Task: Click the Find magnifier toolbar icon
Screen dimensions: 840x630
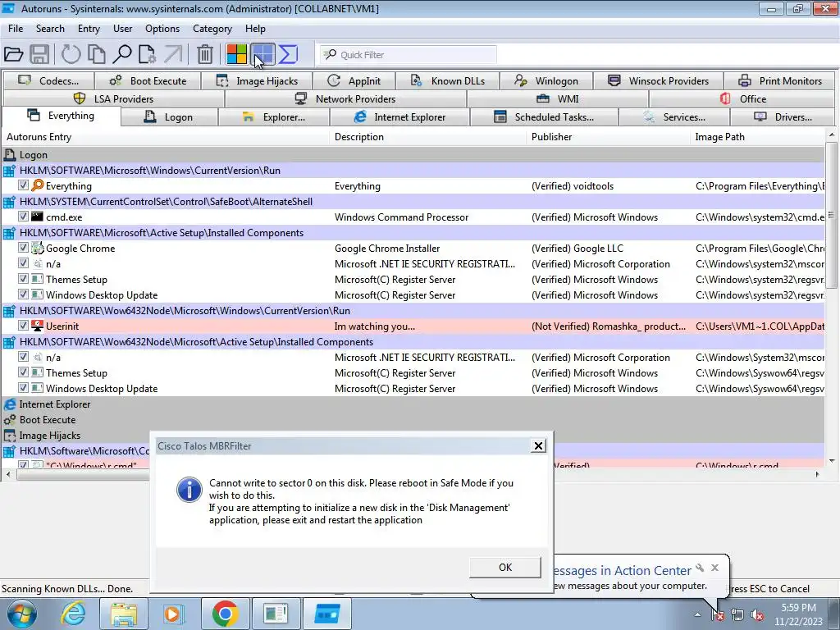Action: (122, 54)
